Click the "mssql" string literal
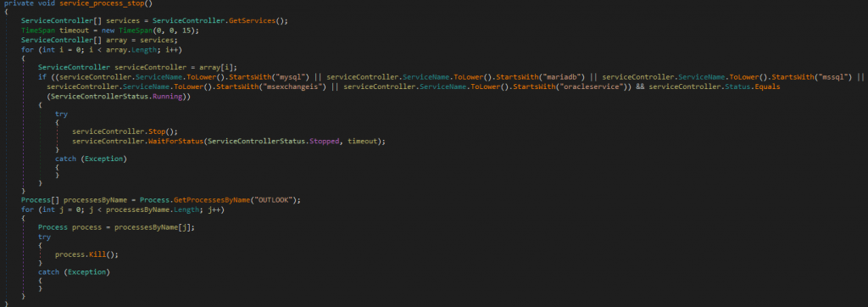Screen dimensions: 868x307 point(832,76)
